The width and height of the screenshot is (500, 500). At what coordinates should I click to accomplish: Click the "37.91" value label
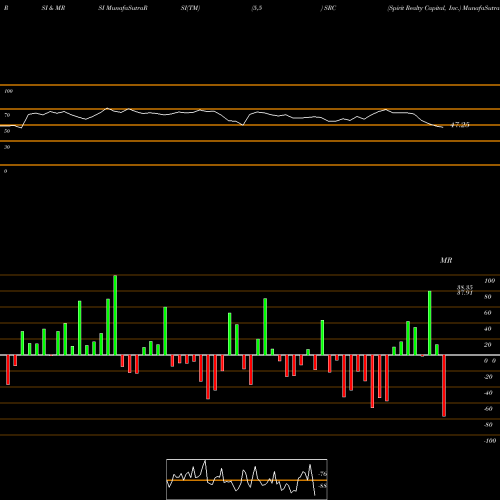click(465, 293)
